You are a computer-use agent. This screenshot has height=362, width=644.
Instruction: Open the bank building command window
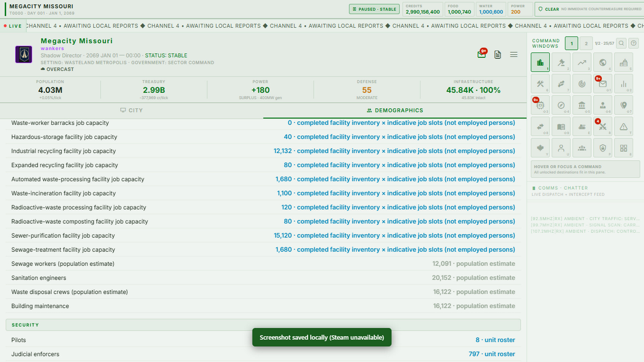pos(582,105)
